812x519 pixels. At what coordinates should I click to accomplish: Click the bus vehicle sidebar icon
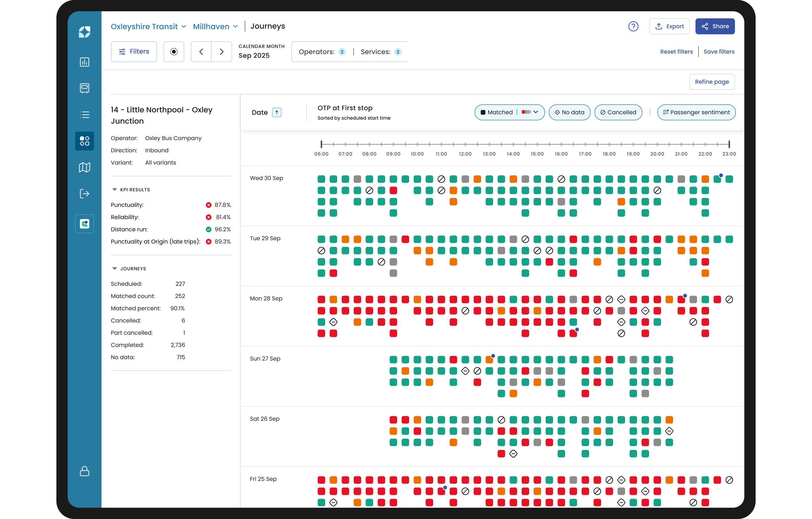pos(84,88)
